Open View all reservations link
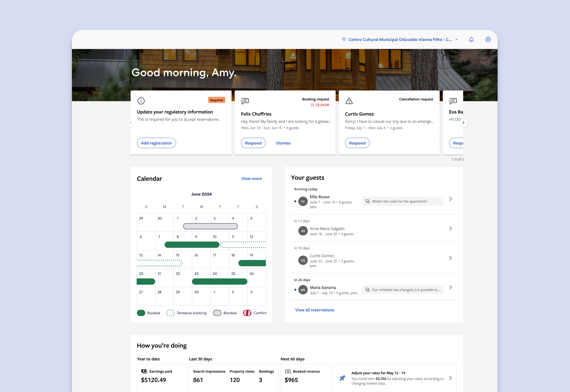 [314, 310]
